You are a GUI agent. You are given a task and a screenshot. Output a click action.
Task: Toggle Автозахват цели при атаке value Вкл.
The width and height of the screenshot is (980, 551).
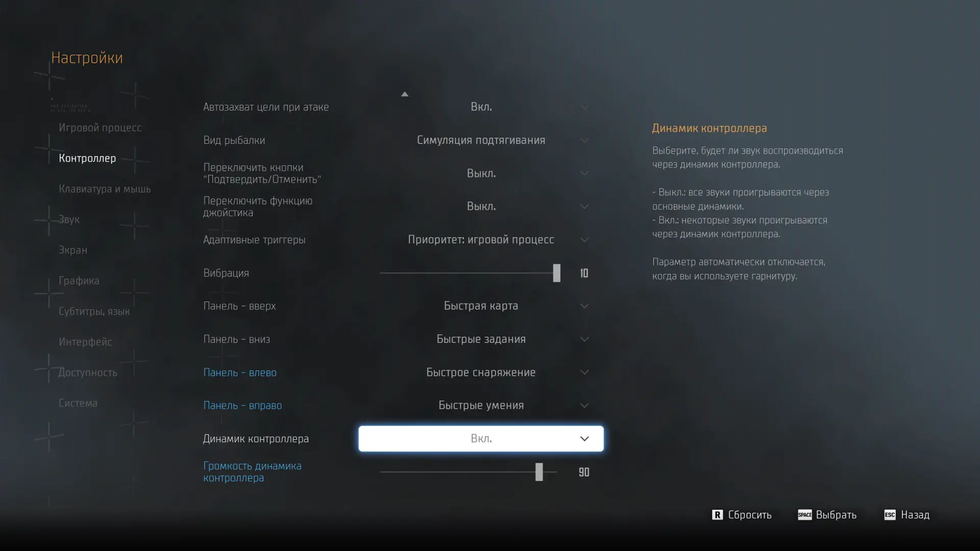(x=481, y=107)
